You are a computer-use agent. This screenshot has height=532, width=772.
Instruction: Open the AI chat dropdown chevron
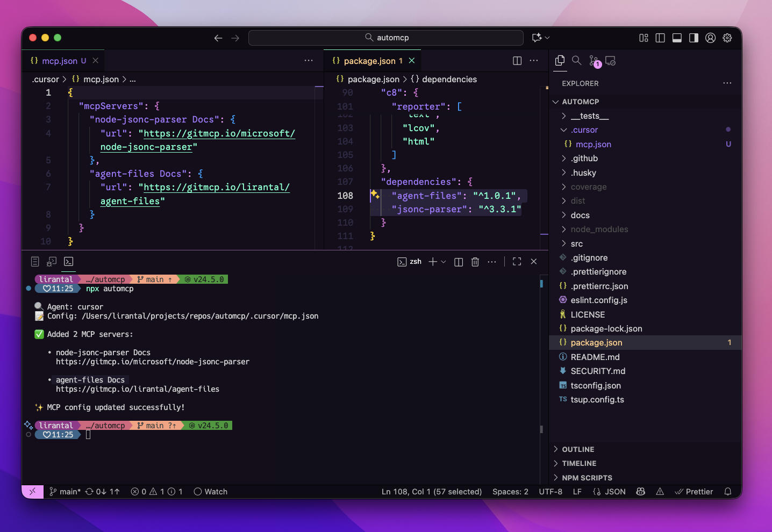pos(547,38)
